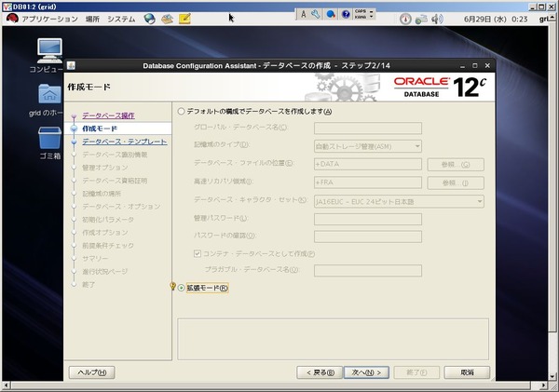The image size is (559, 392).
Task: Open the 場所 menu
Action: 92,19
